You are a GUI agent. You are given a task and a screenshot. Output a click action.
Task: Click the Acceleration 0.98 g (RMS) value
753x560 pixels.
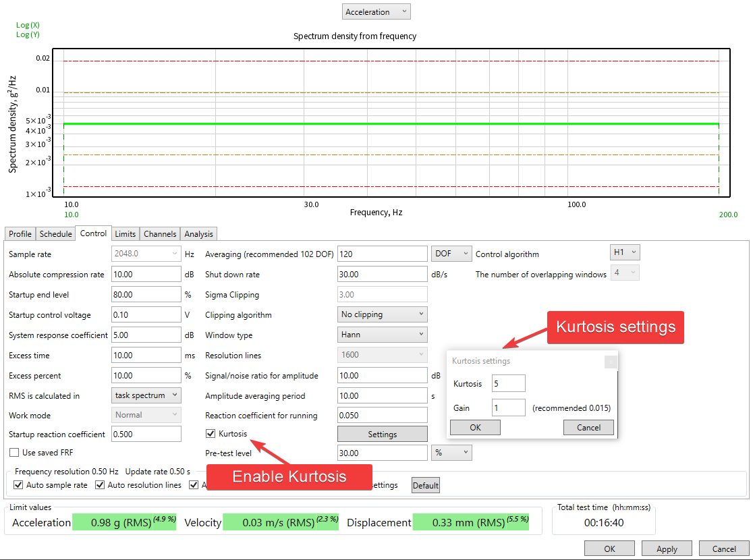pyautogui.click(x=124, y=522)
